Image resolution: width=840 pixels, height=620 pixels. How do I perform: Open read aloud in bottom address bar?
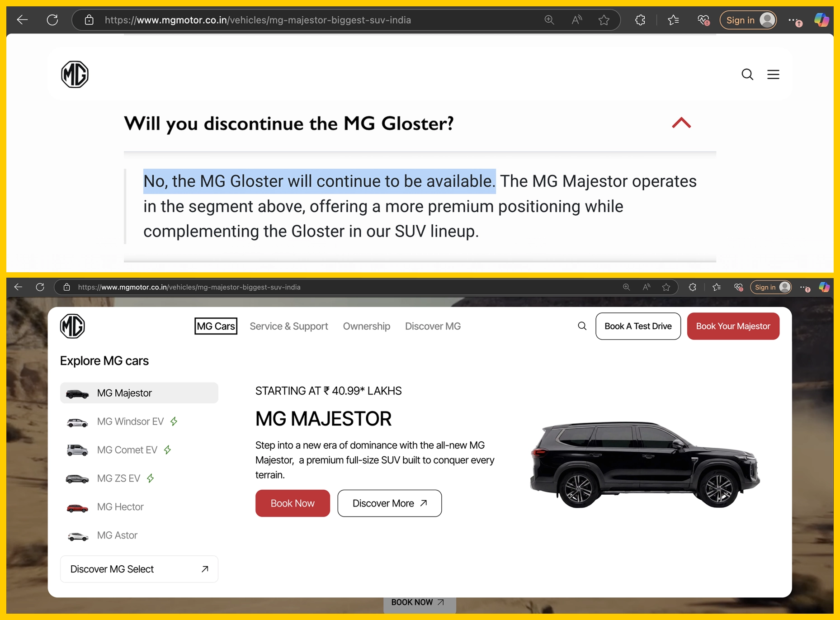(x=647, y=287)
